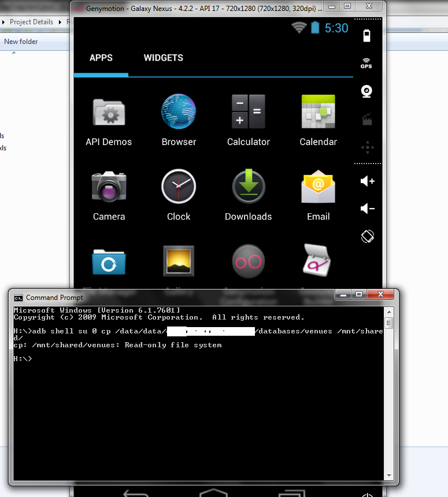
Task: Click the battery status bar icon
Action: point(315,28)
